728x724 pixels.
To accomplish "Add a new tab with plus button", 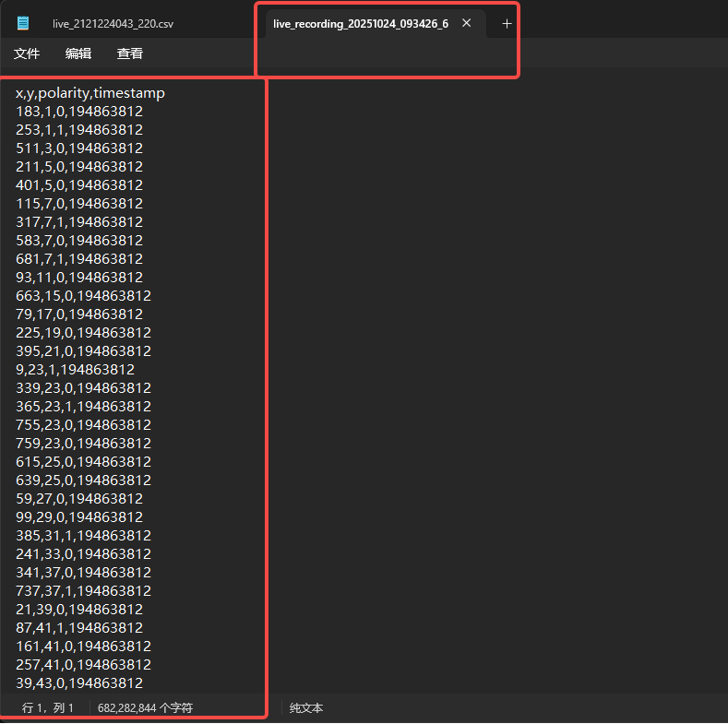I will click(506, 24).
